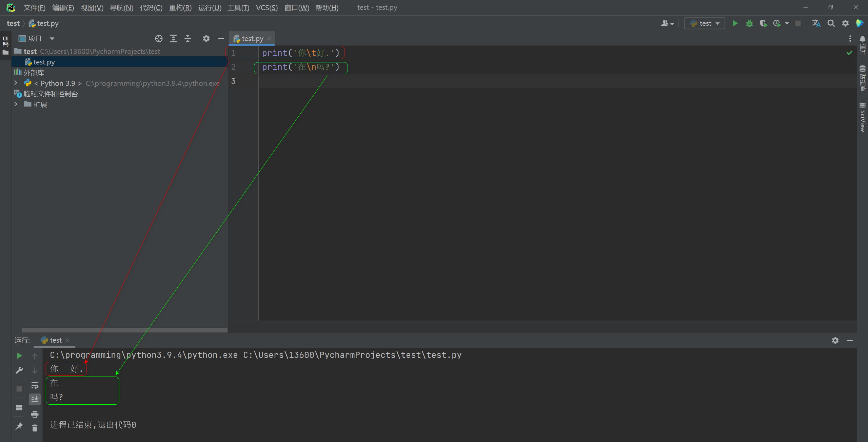Clear the run console with the trash icon
Viewport: 868px width, 442px height.
(x=35, y=428)
